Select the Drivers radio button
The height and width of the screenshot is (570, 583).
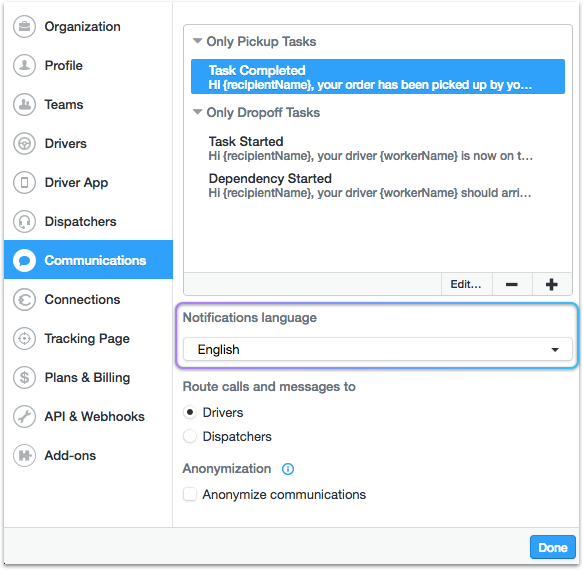click(190, 412)
